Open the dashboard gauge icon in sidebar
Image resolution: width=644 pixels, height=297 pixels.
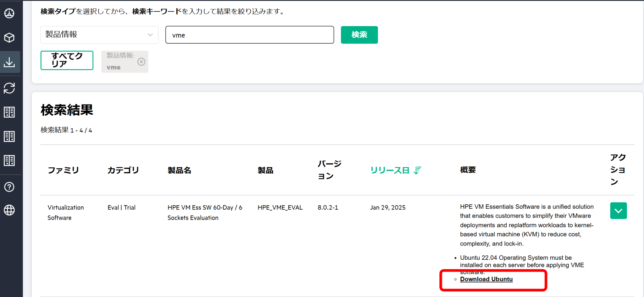(x=9, y=13)
